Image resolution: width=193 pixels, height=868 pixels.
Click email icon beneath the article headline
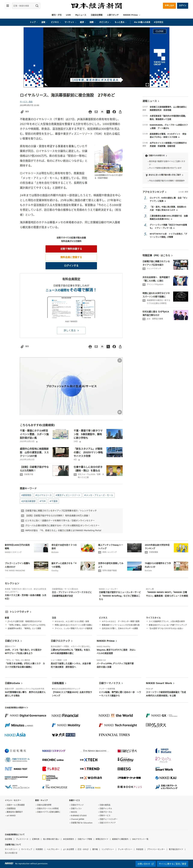(96, 112)
